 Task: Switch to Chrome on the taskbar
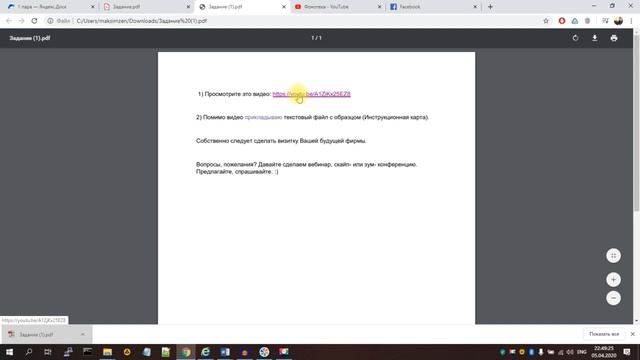(x=186, y=352)
